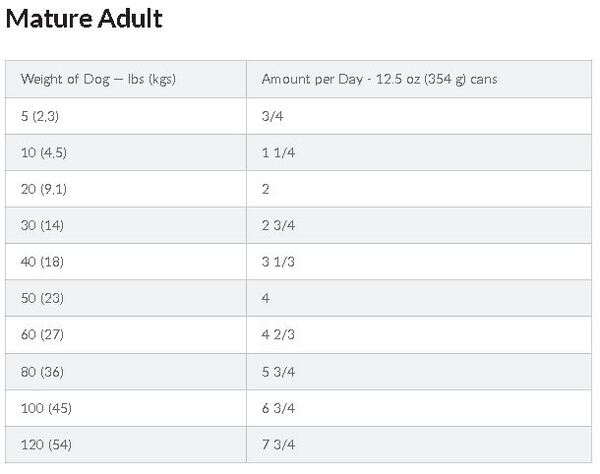Viewport: 600px width, 474px height.
Task: Select the 3 1/3 amount cell
Action: coord(419,262)
